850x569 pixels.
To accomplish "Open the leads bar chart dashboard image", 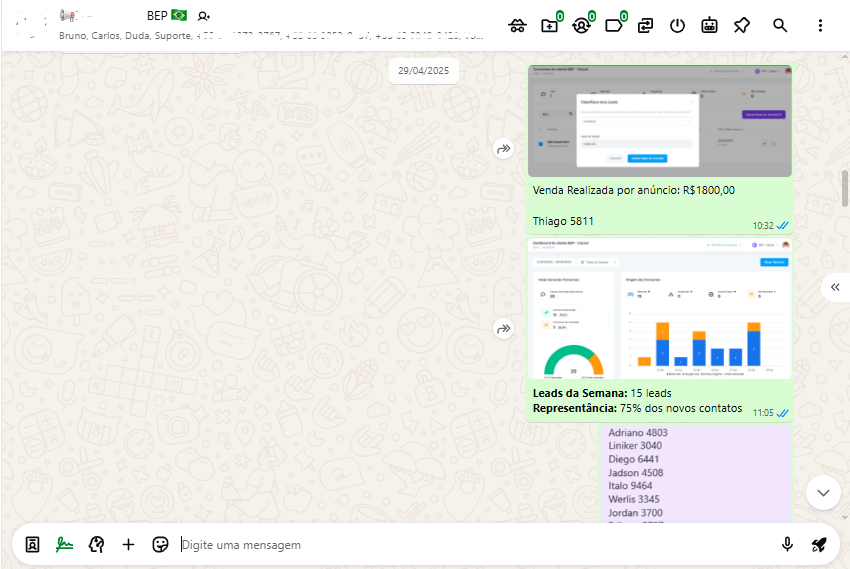I will [659, 308].
